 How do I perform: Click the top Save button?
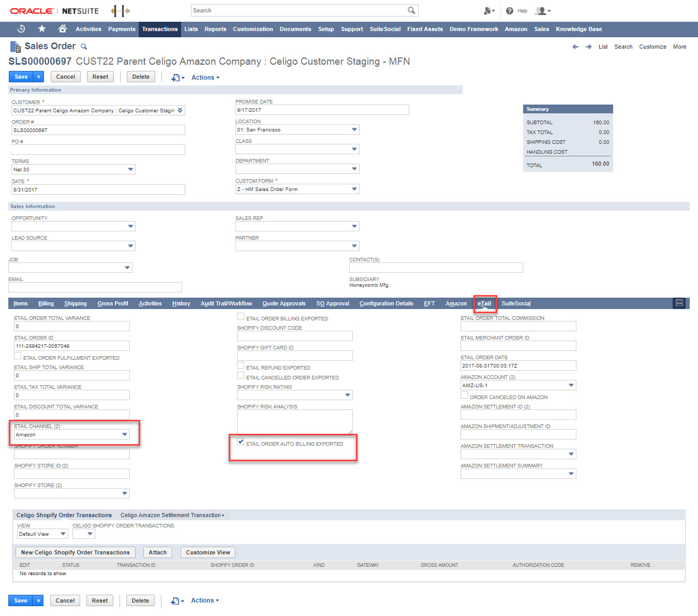tap(21, 77)
